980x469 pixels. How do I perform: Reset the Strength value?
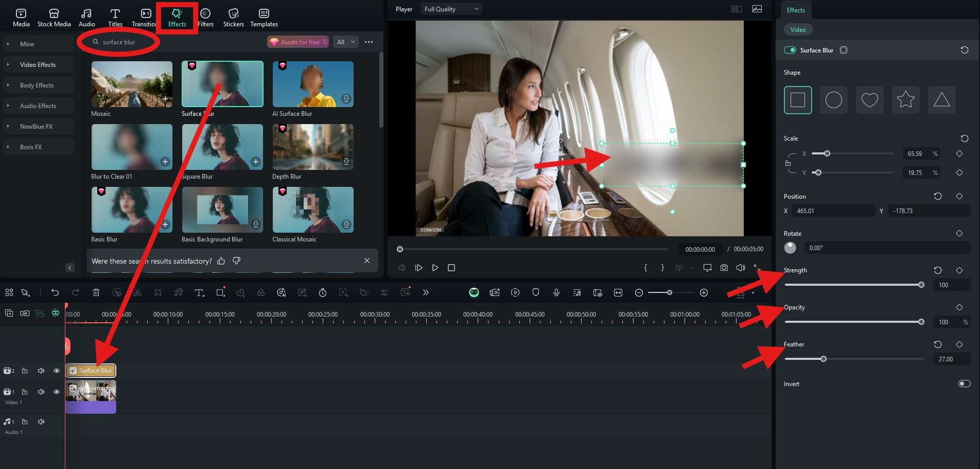(938, 270)
